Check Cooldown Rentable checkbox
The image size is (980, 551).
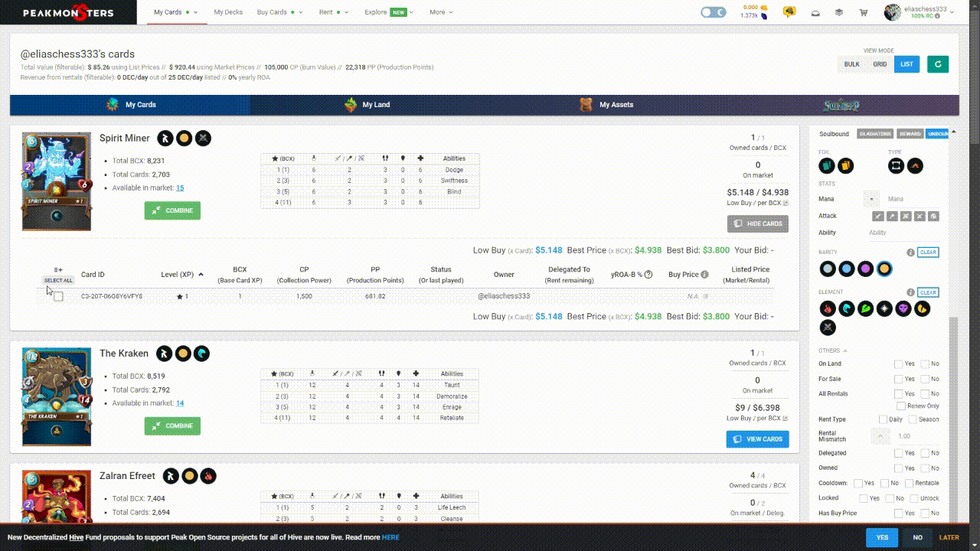pos(909,483)
